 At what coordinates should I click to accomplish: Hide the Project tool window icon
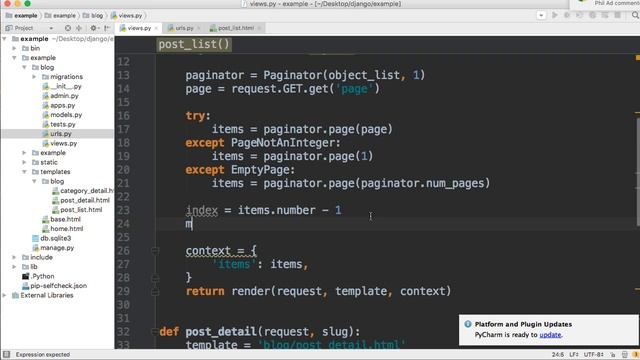107,28
